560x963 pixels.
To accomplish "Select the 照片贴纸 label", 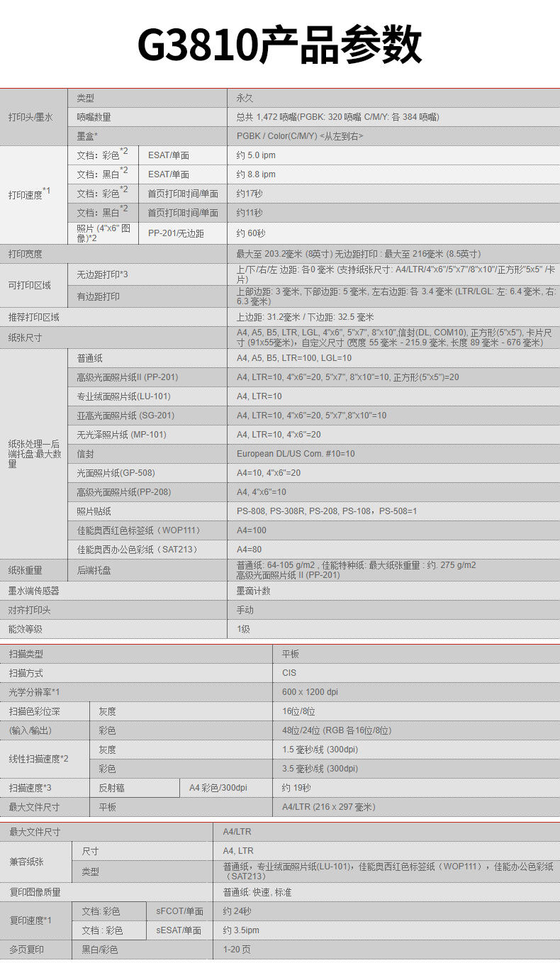I will coord(94,511).
